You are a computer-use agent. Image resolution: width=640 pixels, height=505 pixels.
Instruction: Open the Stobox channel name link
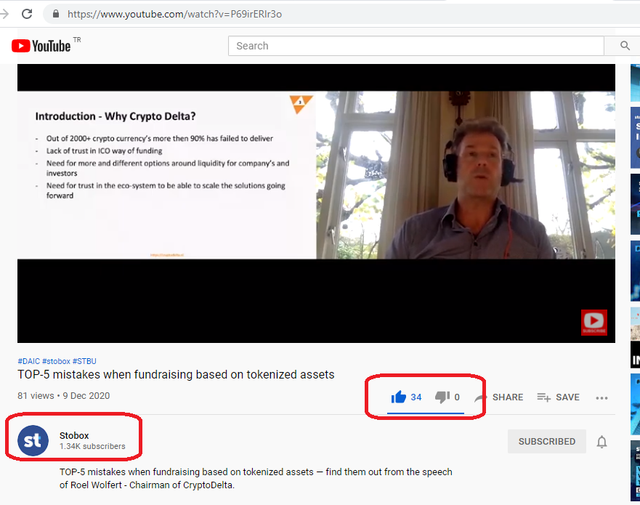[74, 436]
